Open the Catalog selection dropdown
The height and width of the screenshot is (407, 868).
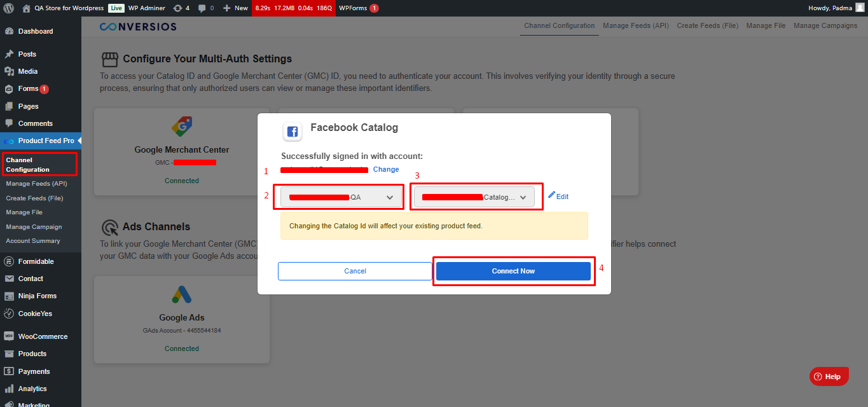click(x=474, y=197)
